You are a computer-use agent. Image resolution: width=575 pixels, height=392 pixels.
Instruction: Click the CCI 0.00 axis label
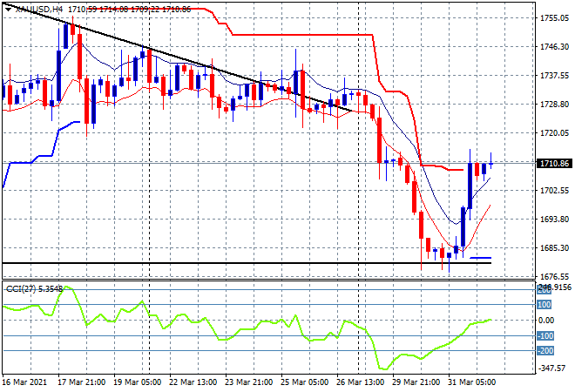(x=546, y=321)
